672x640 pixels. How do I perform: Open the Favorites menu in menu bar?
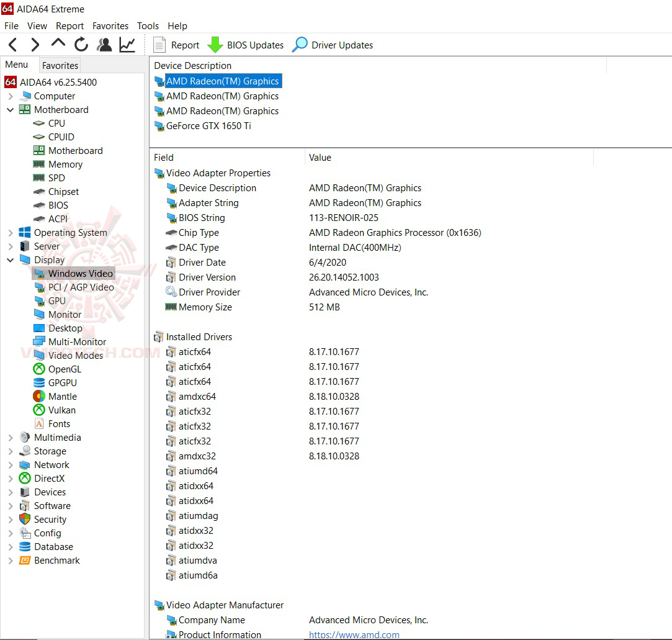110,25
